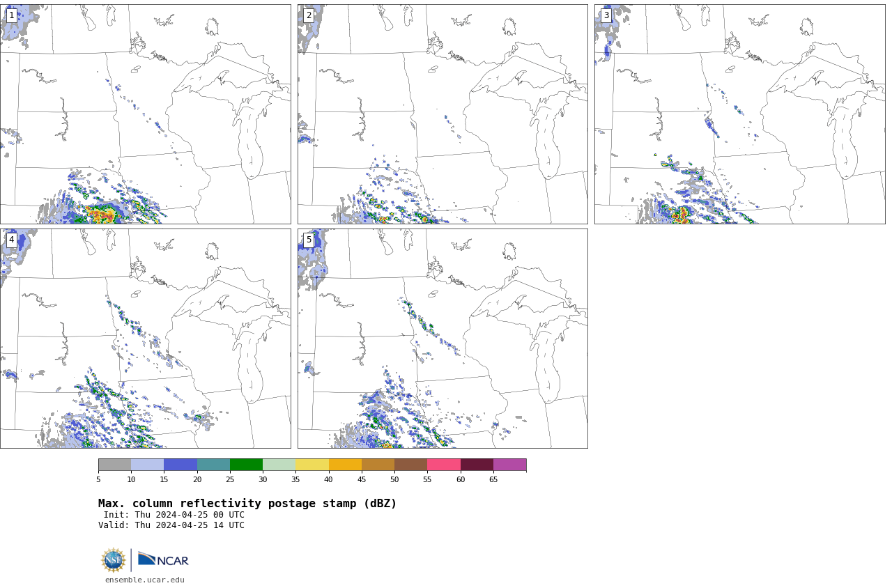Select the tan 45-50 dBZ swatch
This screenshot has width=892, height=588.
tap(378, 465)
